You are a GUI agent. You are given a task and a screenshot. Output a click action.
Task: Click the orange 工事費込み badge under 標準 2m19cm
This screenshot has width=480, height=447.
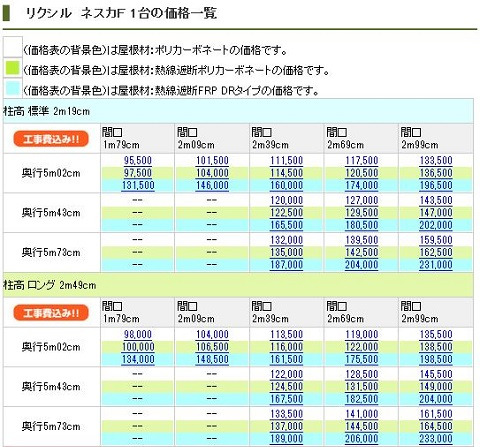tap(51, 139)
